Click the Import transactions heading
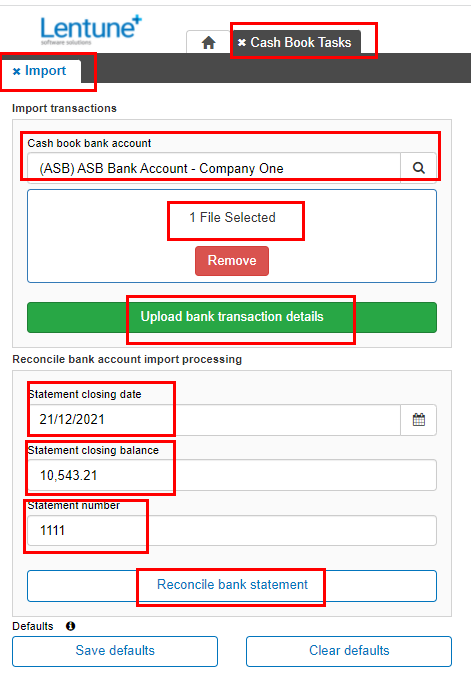 pos(64,108)
